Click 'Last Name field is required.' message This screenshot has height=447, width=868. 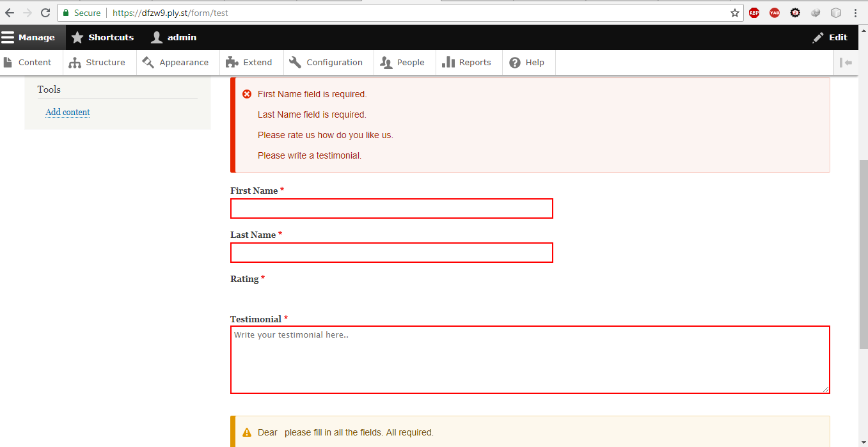pyautogui.click(x=312, y=114)
